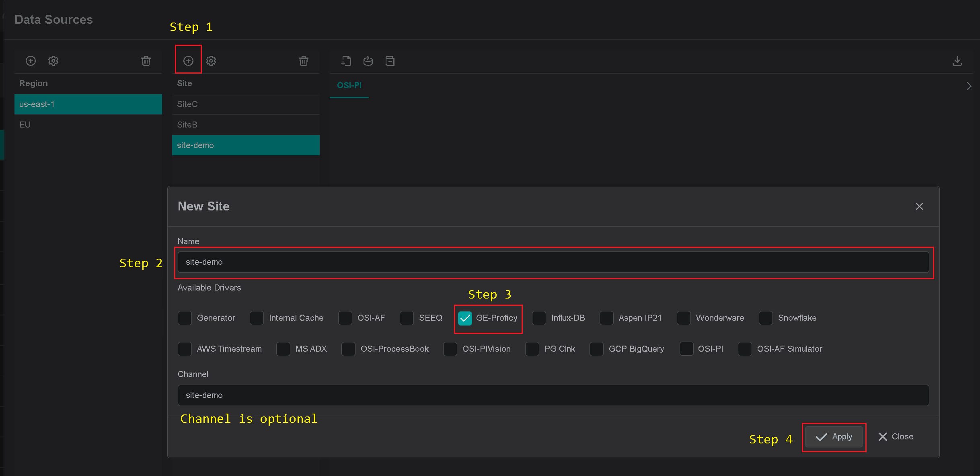This screenshot has width=980, height=476.
Task: Delete site using trash icon
Action: point(304,61)
